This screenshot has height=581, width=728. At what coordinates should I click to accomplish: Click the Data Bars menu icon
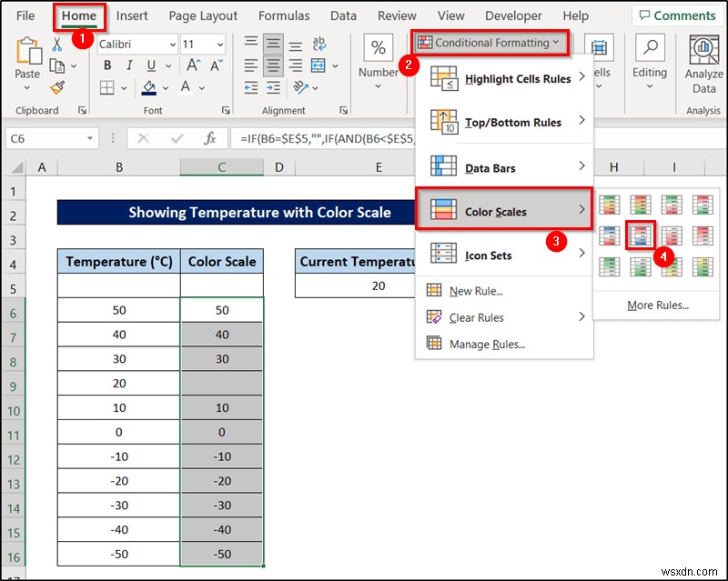pos(442,167)
